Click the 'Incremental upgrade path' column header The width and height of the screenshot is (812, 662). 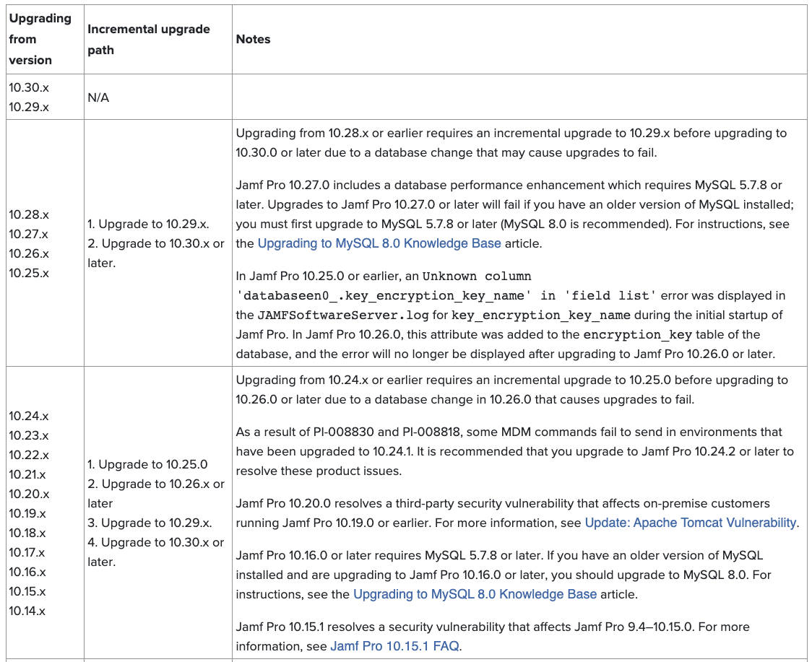click(x=149, y=39)
